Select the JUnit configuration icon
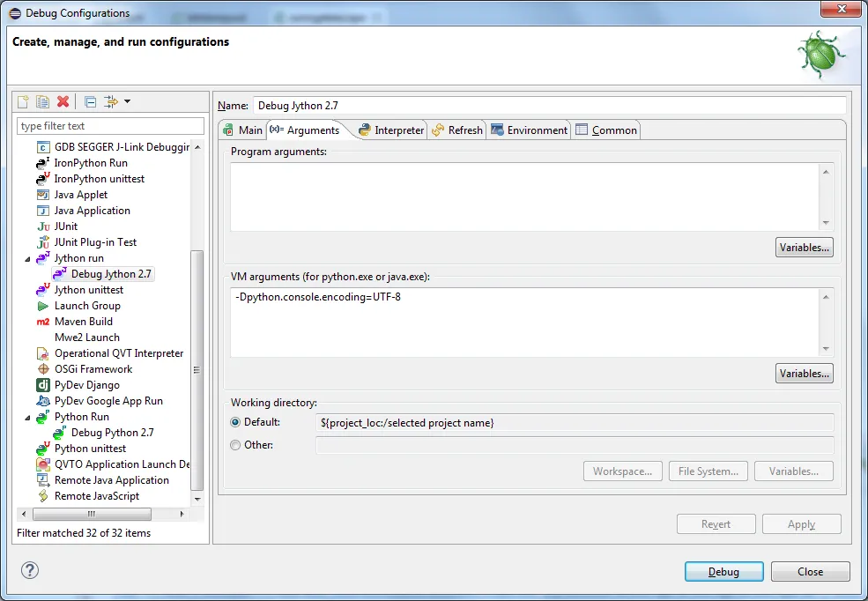The height and width of the screenshot is (601, 868). (x=43, y=226)
